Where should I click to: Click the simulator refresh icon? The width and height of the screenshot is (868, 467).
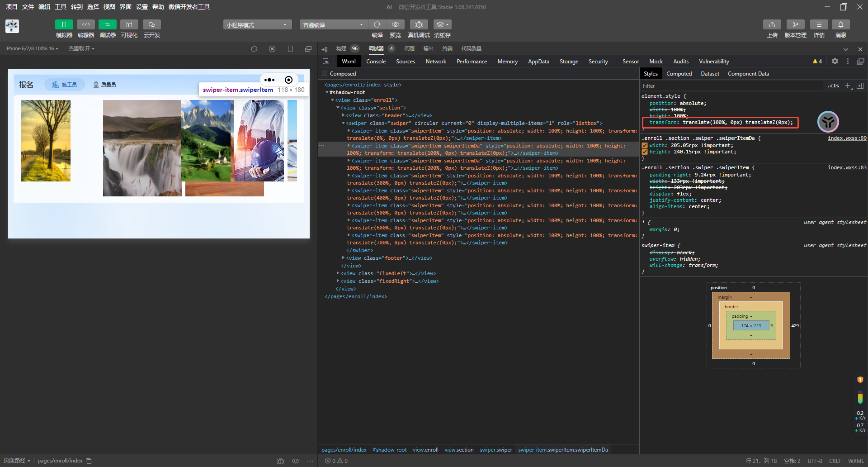[x=254, y=49]
